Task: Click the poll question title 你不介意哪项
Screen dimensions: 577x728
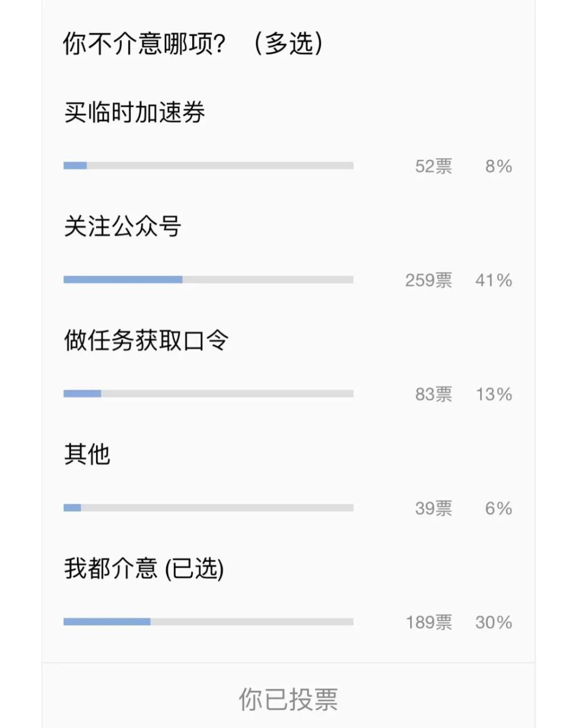Action: (x=193, y=44)
